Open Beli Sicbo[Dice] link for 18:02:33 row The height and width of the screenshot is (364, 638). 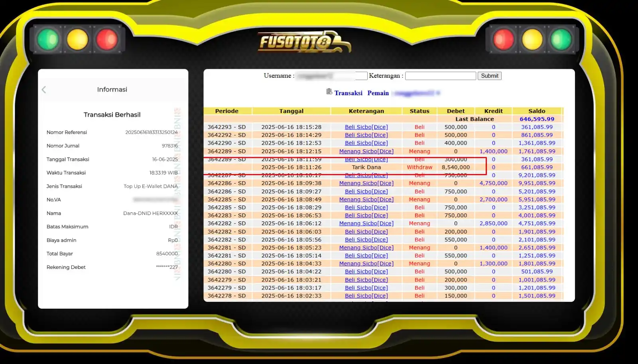(366, 296)
